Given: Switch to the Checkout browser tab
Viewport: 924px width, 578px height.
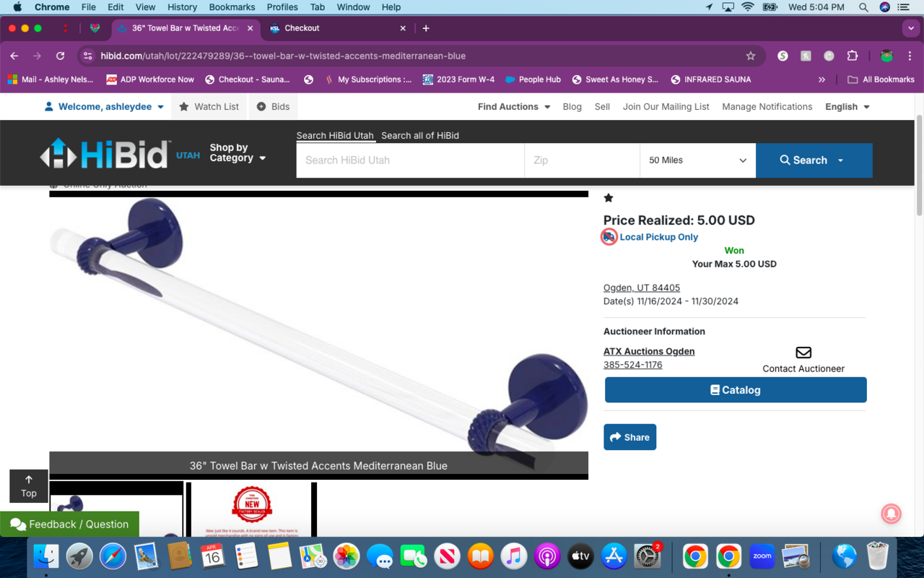Looking at the screenshot, I should 336,28.
